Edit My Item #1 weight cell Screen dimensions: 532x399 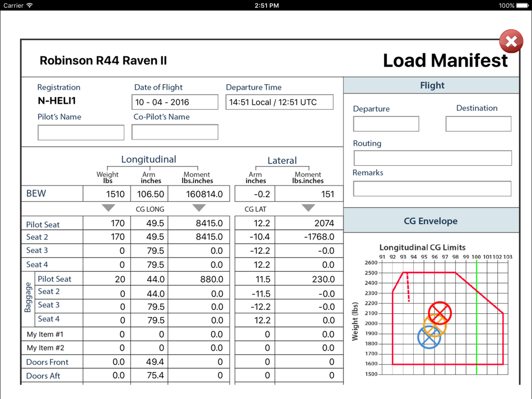pyautogui.click(x=107, y=334)
